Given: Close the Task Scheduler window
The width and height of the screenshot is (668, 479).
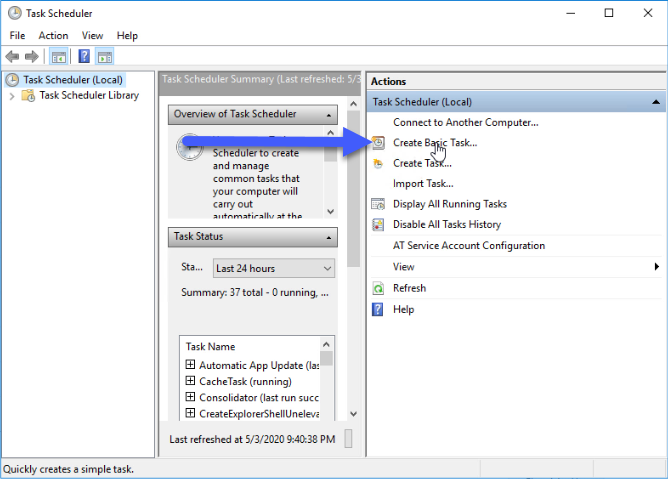Looking at the screenshot, I should [x=648, y=13].
